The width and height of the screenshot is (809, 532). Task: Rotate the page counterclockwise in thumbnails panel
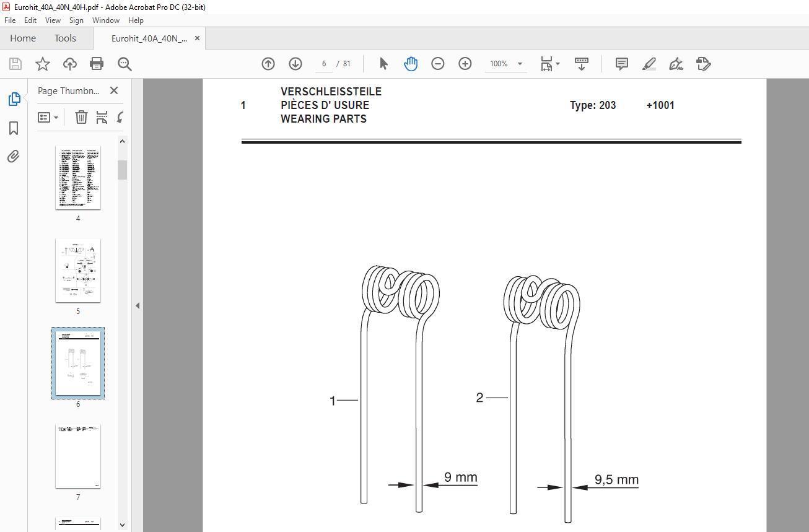coord(120,117)
